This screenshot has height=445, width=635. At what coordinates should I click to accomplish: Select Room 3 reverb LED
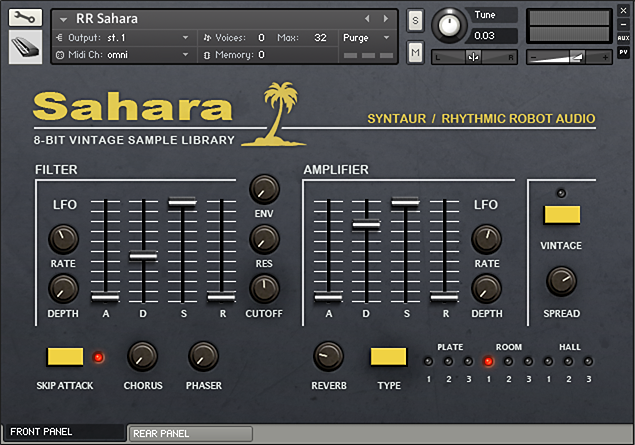(528, 361)
